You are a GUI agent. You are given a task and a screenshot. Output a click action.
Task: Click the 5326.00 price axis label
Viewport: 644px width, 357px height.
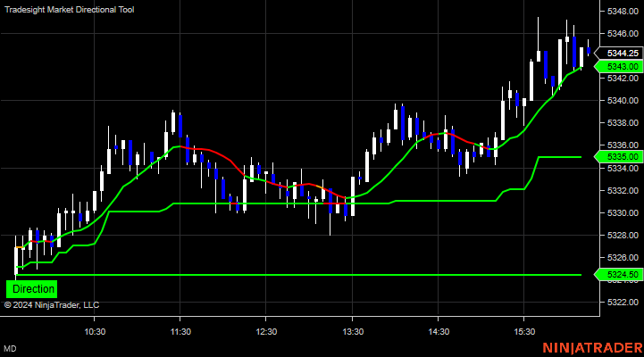pos(623,257)
